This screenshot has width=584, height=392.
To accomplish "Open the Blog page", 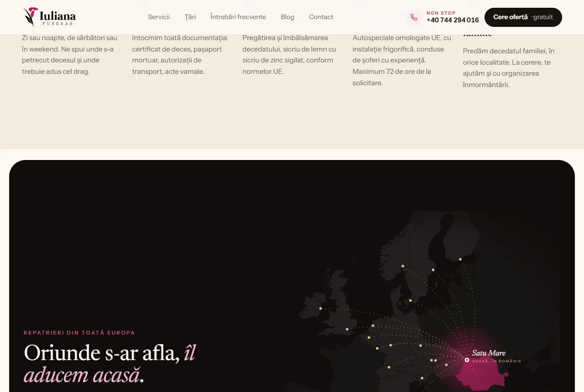I will click(x=287, y=17).
